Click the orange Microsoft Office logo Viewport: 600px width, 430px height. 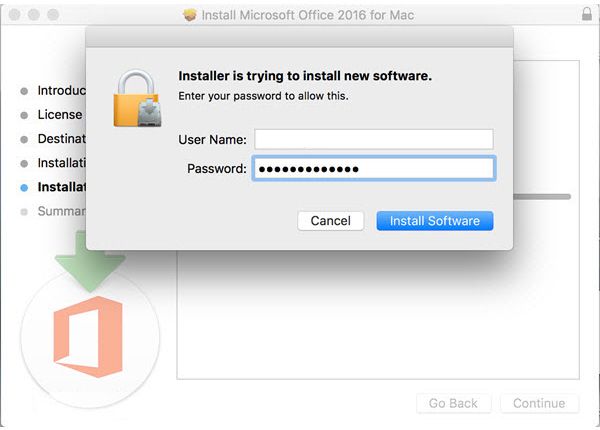tap(88, 337)
